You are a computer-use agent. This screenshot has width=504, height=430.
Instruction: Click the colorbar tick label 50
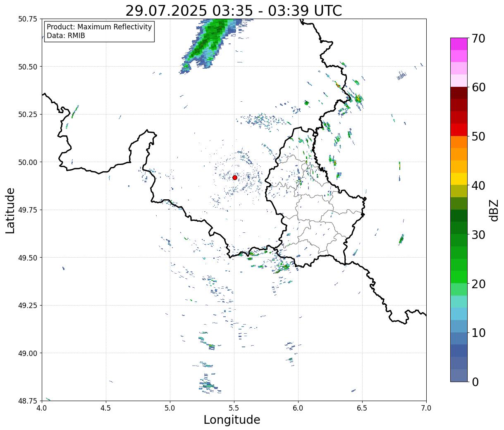point(478,136)
